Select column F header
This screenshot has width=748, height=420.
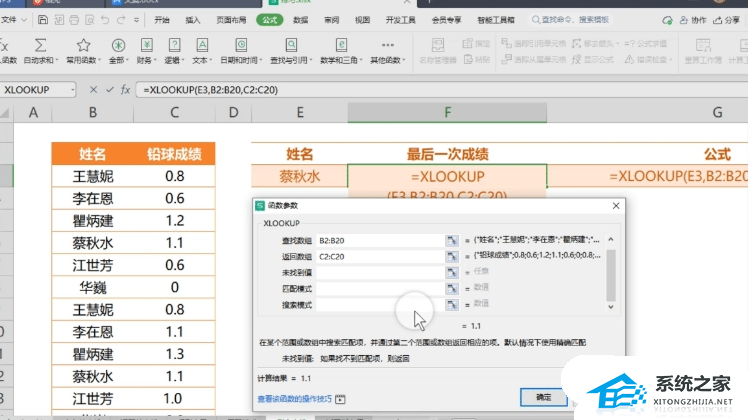tap(447, 113)
